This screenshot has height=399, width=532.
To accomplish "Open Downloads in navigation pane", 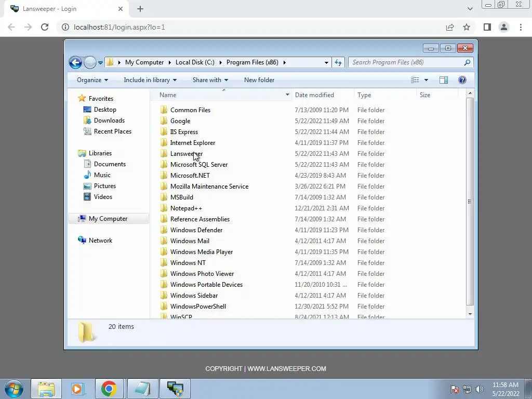I will click(109, 121).
